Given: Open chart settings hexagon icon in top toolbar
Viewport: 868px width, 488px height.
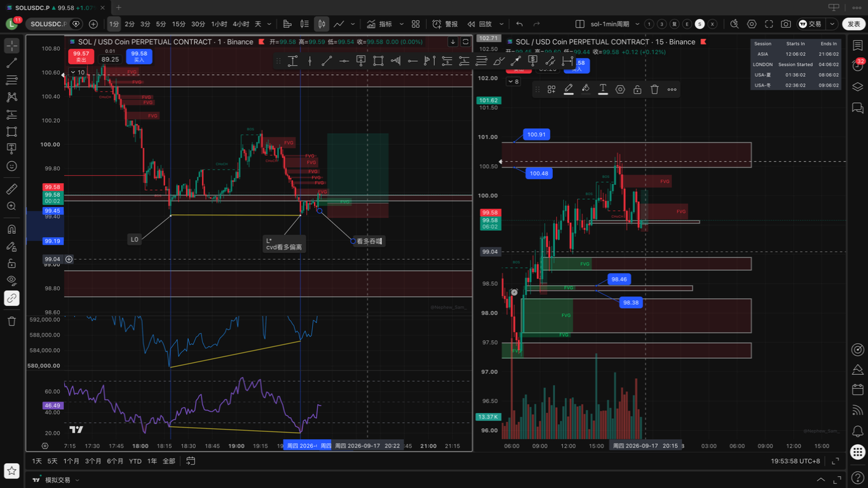Looking at the screenshot, I should point(752,24).
